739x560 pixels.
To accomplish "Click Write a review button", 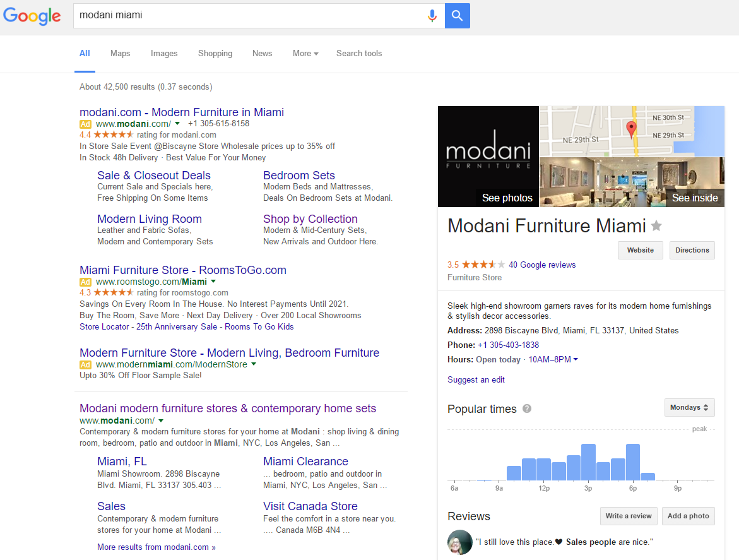I will pyautogui.click(x=628, y=516).
